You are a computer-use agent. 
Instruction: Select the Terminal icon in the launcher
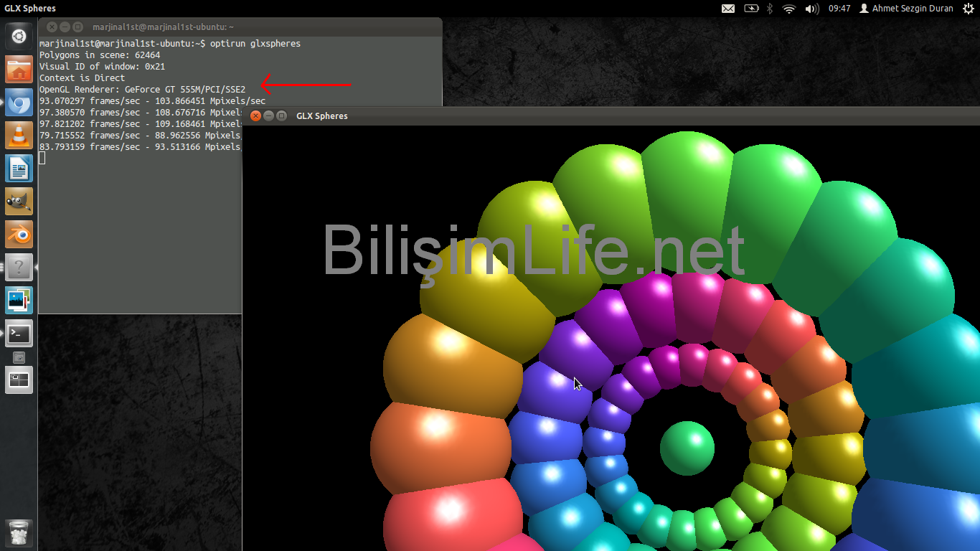point(19,334)
